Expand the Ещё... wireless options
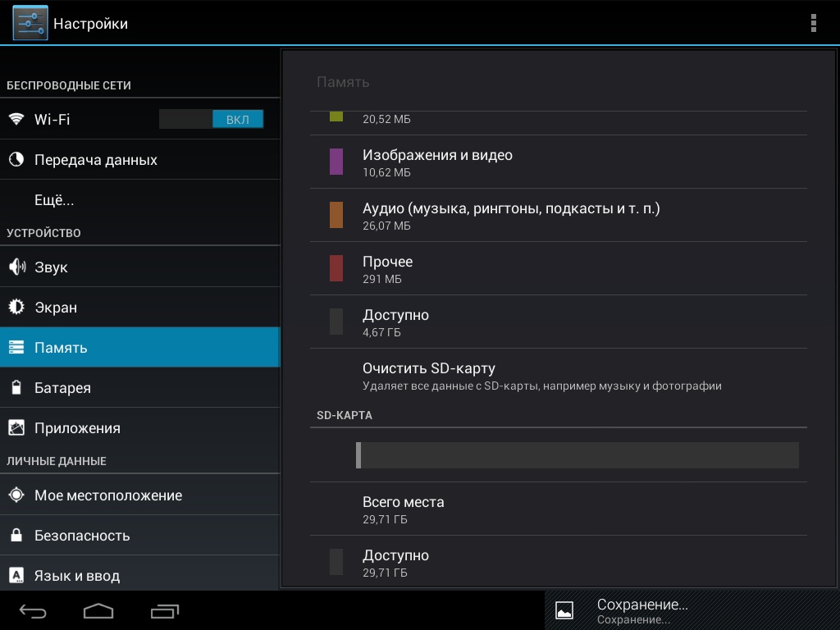The height and width of the screenshot is (630, 840). (54, 200)
